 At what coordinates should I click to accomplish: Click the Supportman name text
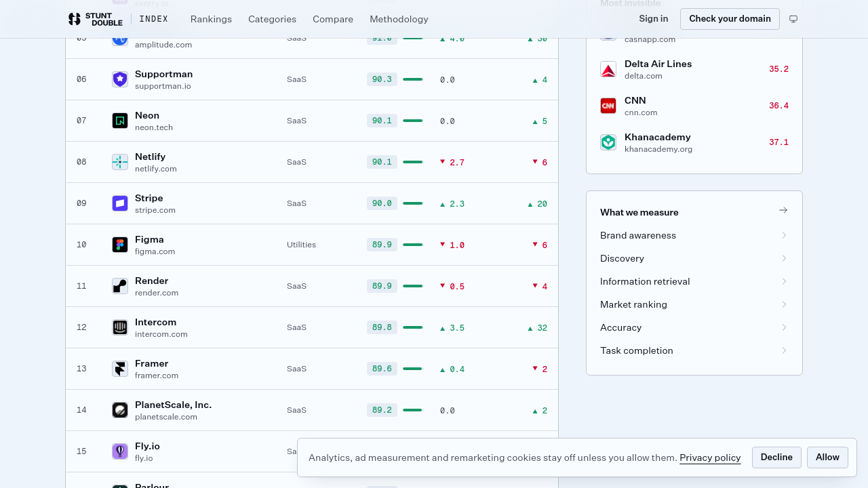[x=163, y=74]
